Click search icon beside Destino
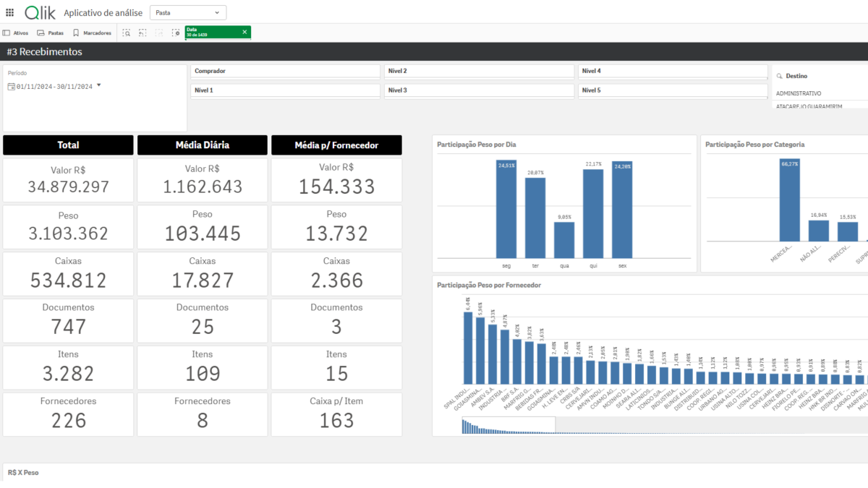 click(779, 76)
